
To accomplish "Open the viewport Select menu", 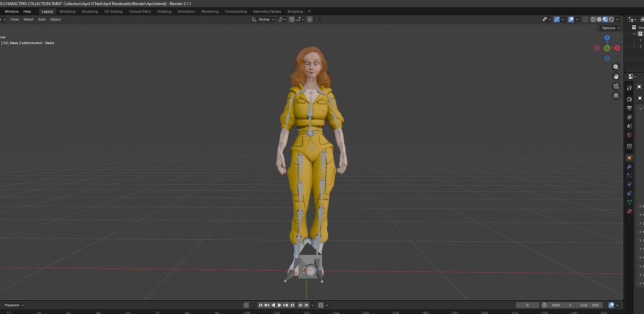I will click(28, 19).
